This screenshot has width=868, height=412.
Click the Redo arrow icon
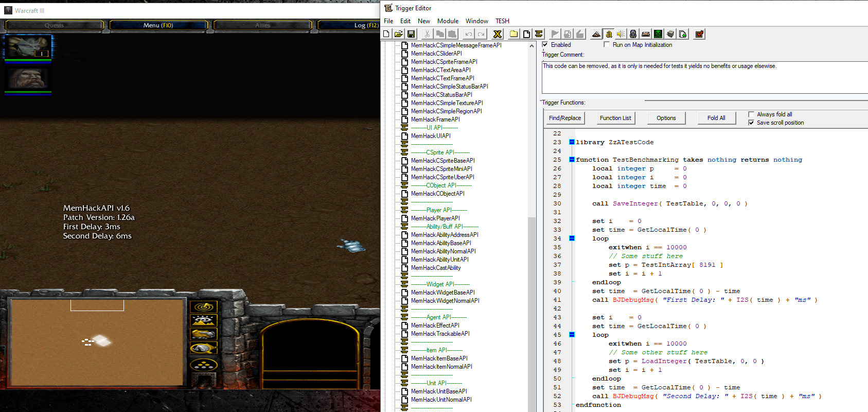click(481, 34)
